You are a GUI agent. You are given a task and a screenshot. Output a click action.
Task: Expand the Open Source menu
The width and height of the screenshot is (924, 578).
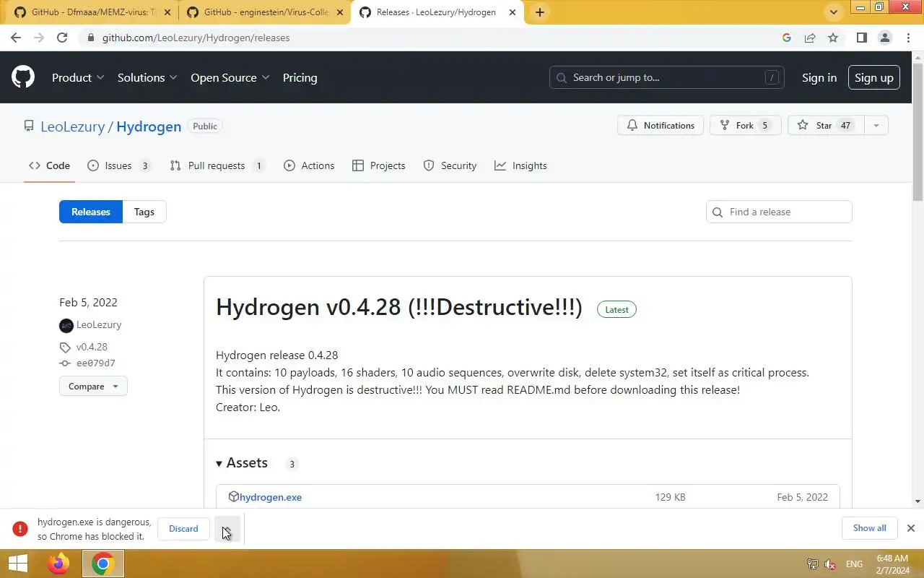pyautogui.click(x=230, y=77)
